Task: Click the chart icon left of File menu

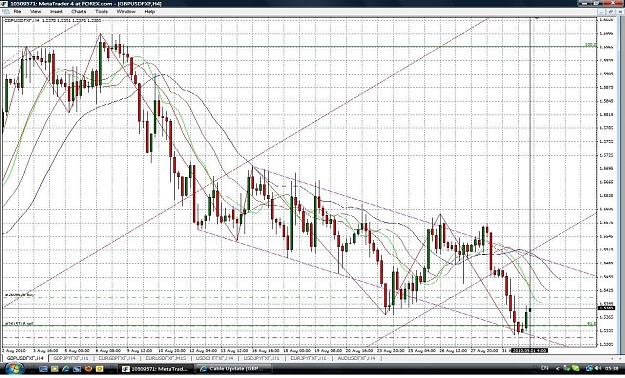Action: 6,12
